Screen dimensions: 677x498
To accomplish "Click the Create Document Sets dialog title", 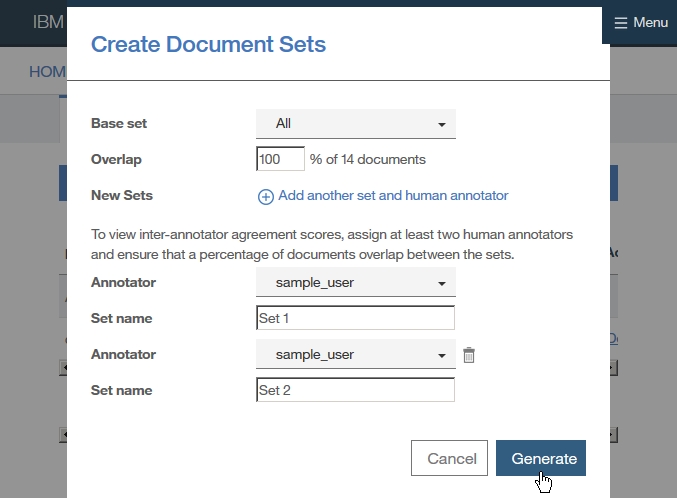I will [208, 44].
